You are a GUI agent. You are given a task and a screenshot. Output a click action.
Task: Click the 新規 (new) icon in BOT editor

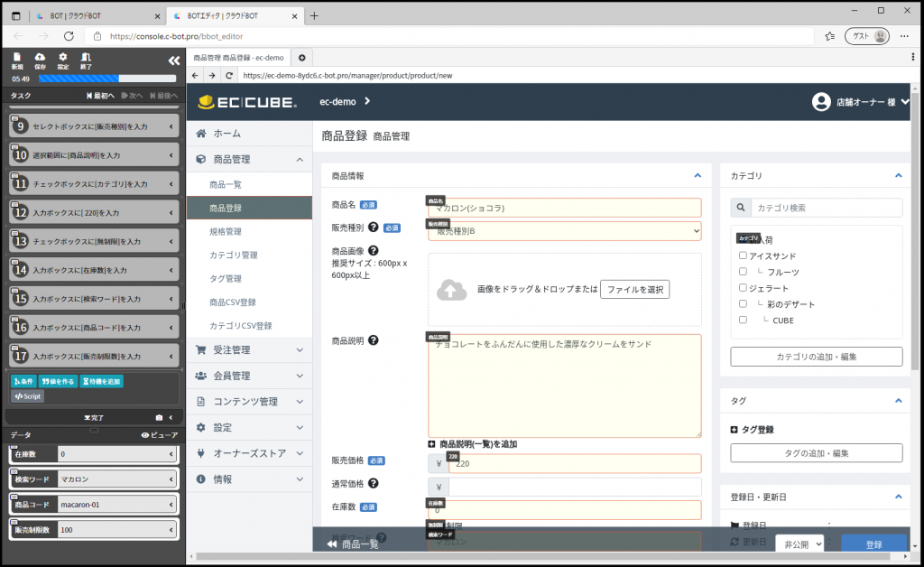click(17, 60)
